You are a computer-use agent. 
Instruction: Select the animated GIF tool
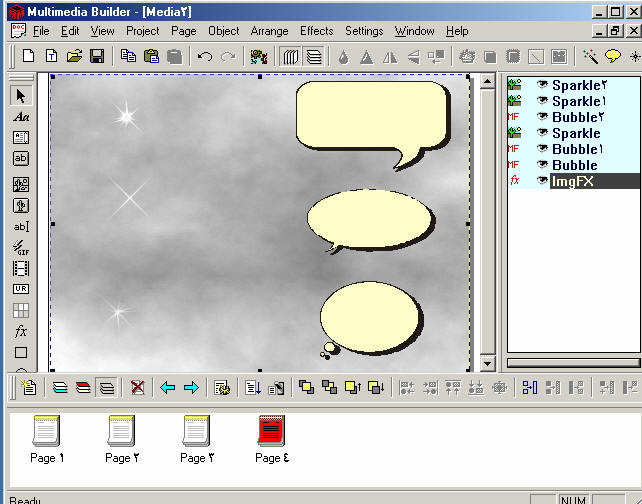[x=20, y=247]
